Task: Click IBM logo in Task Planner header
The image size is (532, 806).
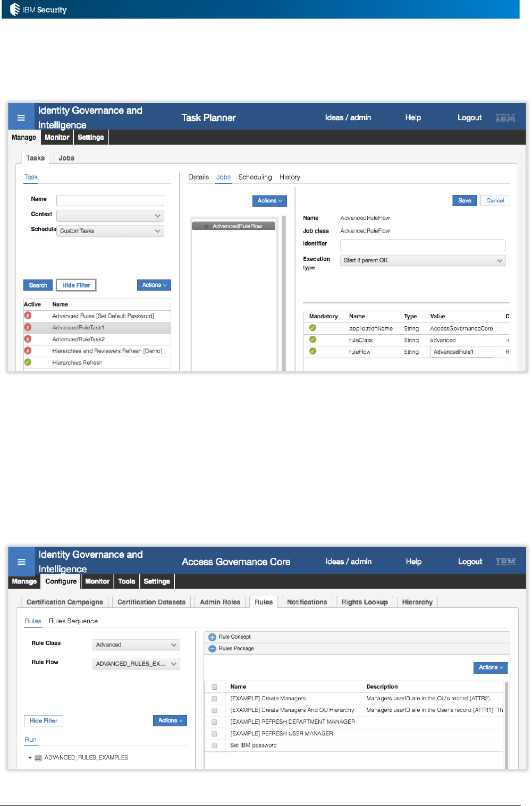Action: click(x=505, y=117)
